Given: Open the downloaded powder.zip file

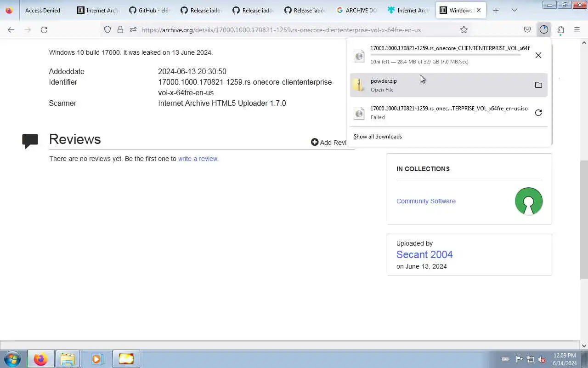Looking at the screenshot, I should [x=448, y=85].
